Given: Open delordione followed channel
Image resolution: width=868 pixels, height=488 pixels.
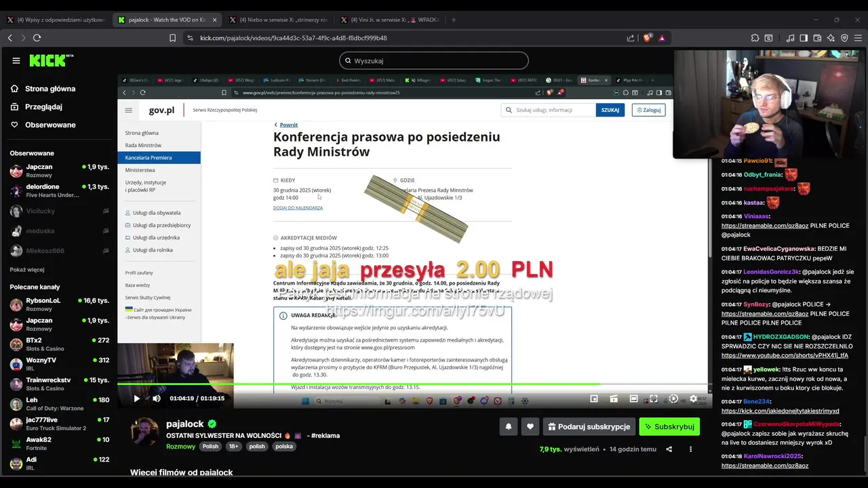Looking at the screenshot, I should pos(60,190).
